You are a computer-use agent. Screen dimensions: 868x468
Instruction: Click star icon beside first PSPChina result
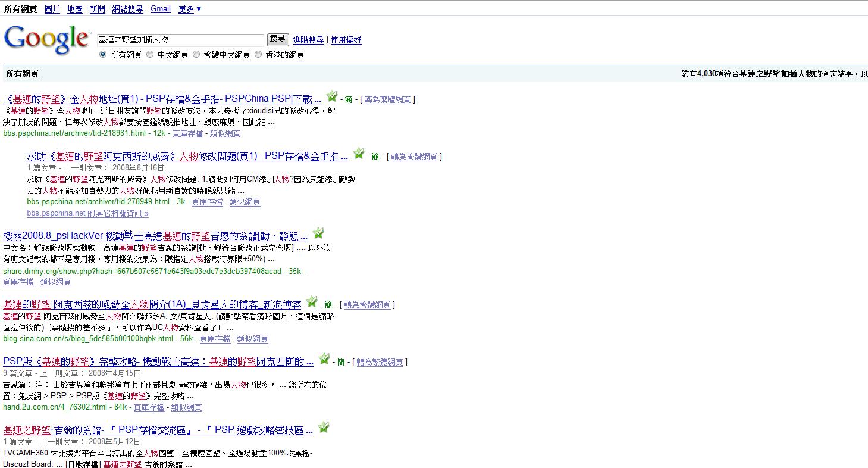pos(332,96)
